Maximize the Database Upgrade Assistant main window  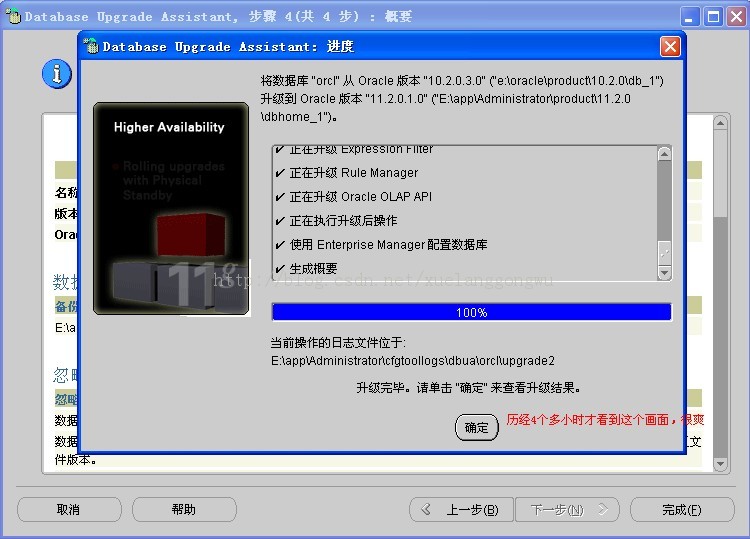(714, 17)
